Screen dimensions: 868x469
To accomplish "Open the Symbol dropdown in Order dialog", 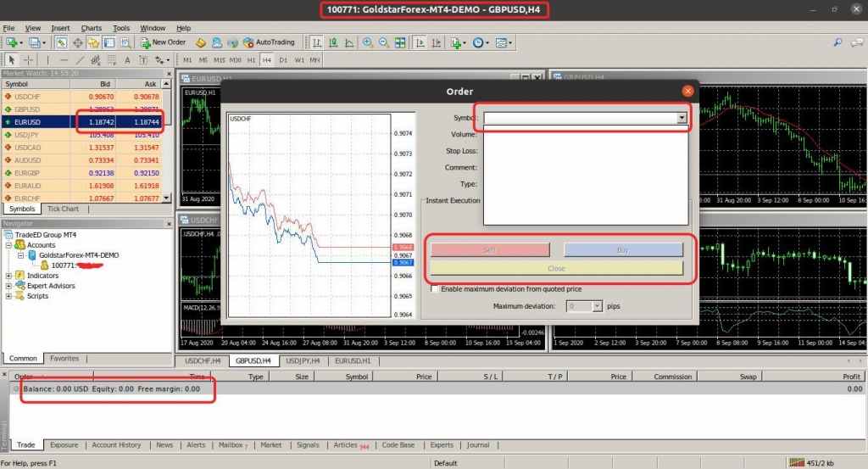I will click(x=682, y=118).
